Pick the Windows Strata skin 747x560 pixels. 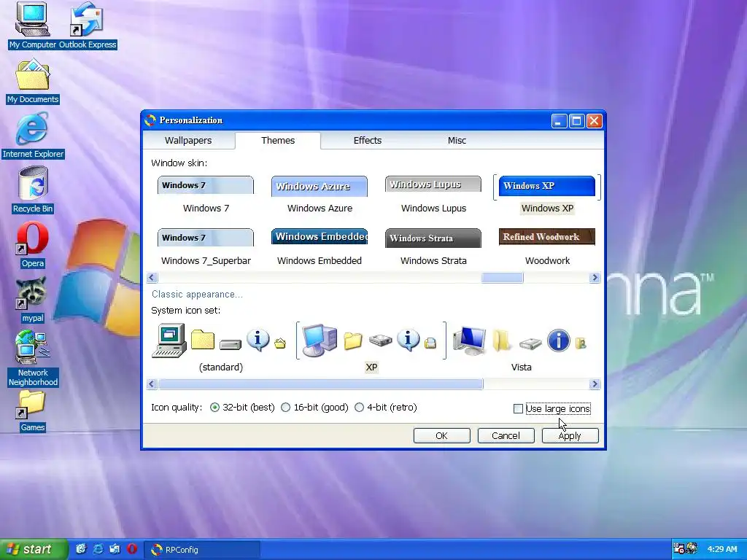[x=433, y=238]
